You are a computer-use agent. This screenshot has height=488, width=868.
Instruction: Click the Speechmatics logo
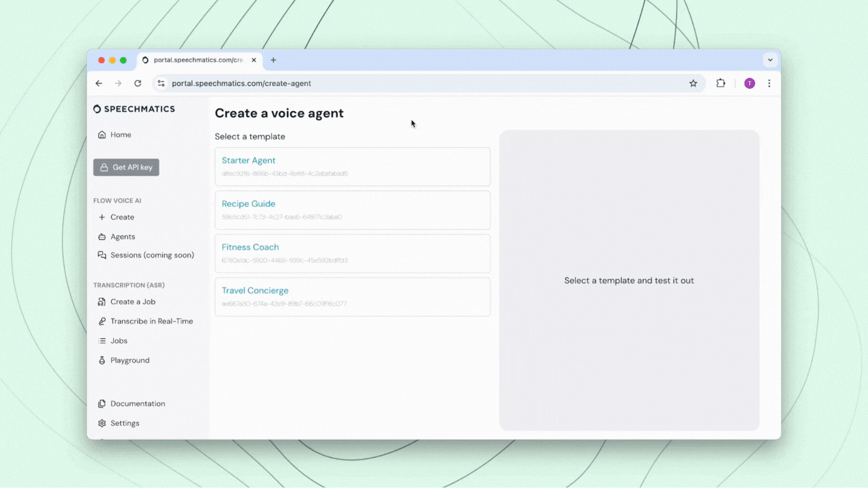pos(134,109)
